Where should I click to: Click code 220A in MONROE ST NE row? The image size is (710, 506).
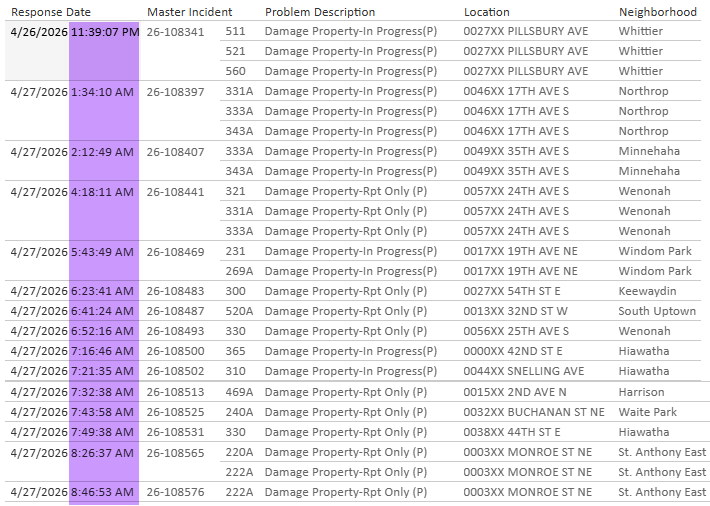[239, 452]
